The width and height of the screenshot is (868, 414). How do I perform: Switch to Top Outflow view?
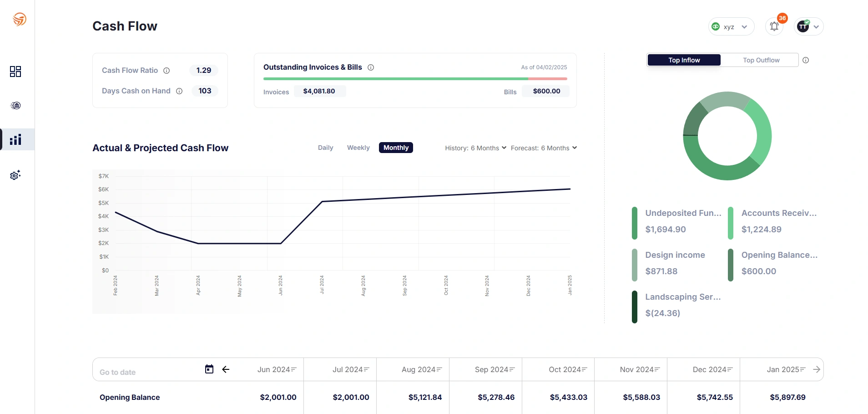[761, 60]
